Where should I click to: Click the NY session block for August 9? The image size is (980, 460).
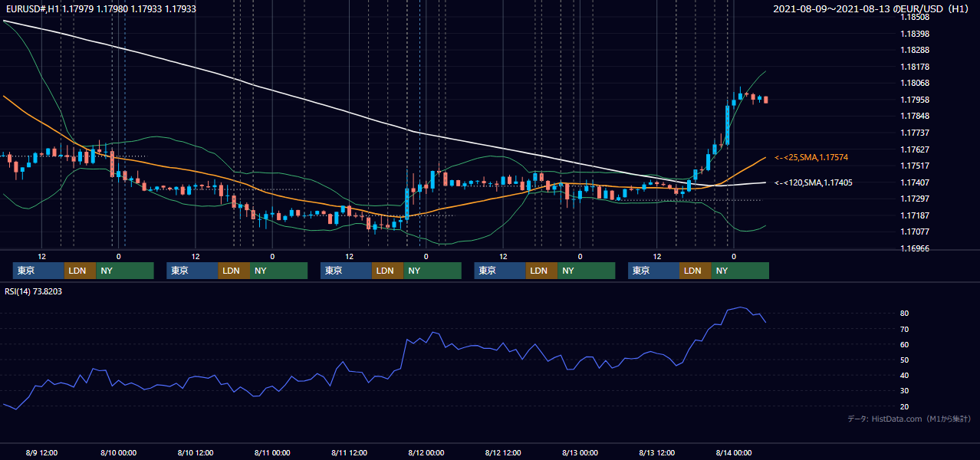click(x=125, y=271)
